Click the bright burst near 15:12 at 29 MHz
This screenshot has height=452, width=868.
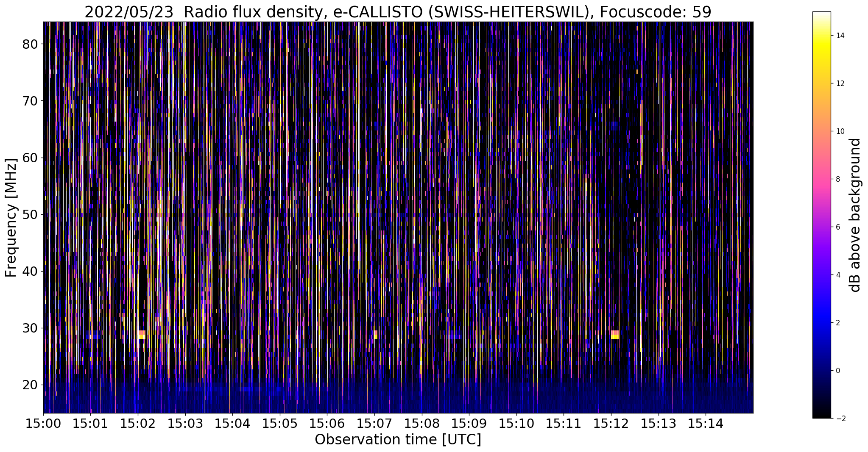click(x=615, y=335)
